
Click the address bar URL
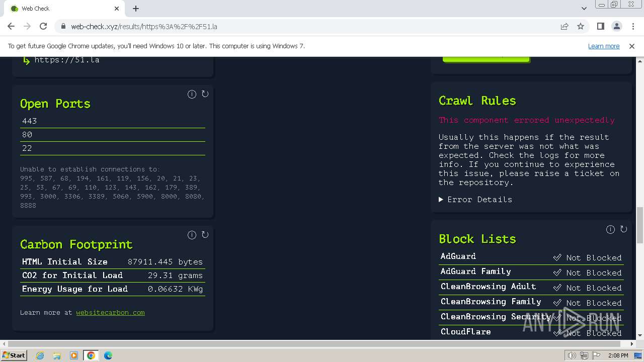144,27
